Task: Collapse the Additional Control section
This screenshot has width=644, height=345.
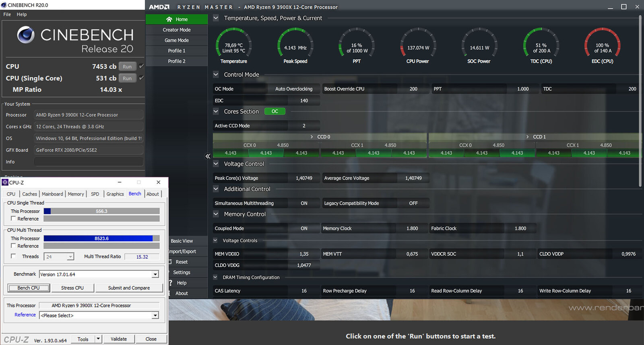Action: coord(216,189)
